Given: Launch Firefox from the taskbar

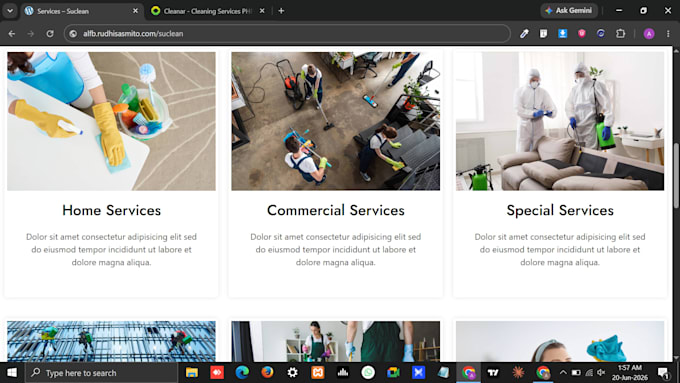Looking at the screenshot, I should (x=267, y=373).
